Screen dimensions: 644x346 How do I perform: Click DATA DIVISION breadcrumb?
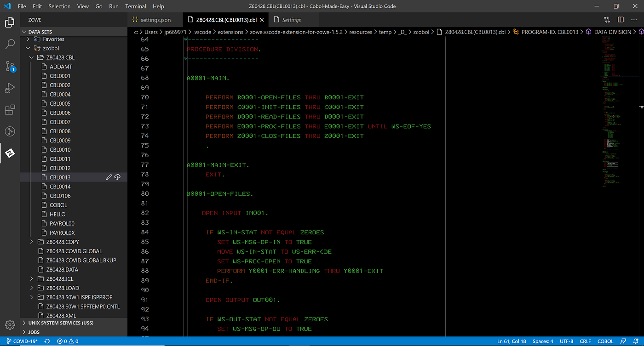[613, 32]
